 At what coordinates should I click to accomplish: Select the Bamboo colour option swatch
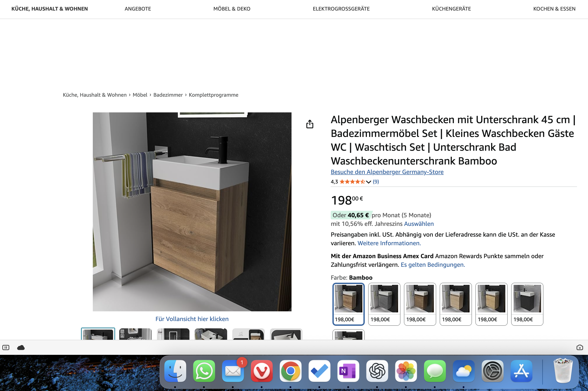click(x=348, y=304)
